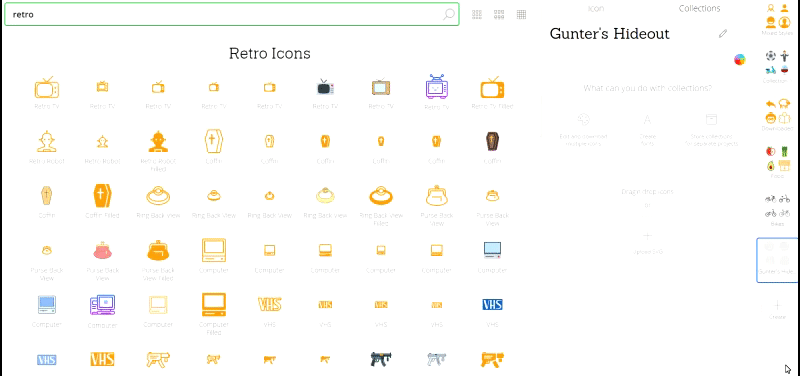Image resolution: width=800 pixels, height=376 pixels.
Task: Select the Retro TV Filled icon
Action: (x=492, y=88)
